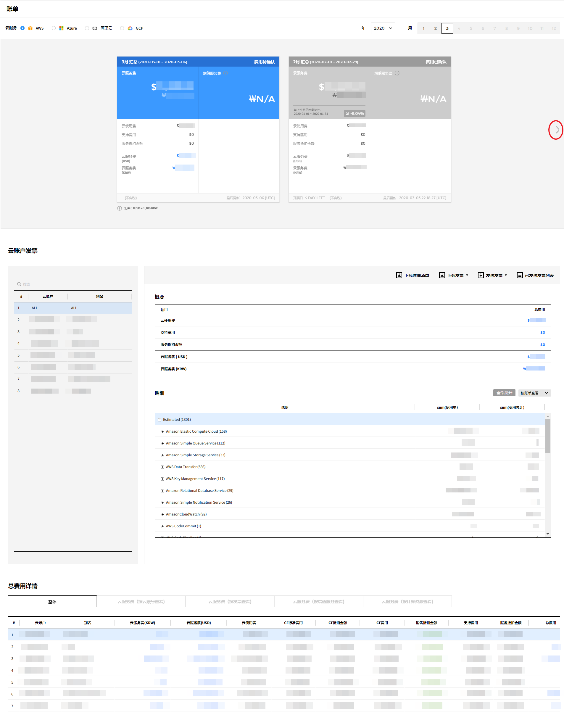This screenshot has height=728, width=564.
Task: Click the search magnifier icon in account list
Action: coord(19,284)
